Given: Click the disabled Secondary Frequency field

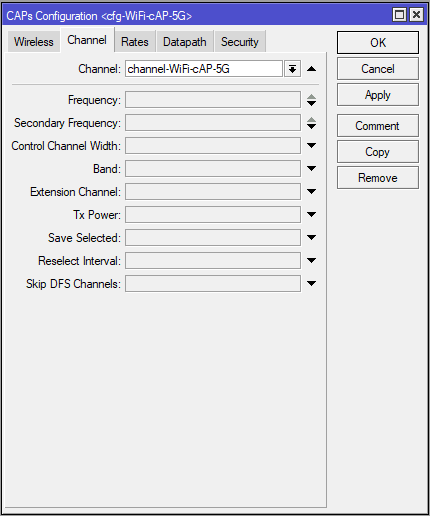Looking at the screenshot, I should click(213, 123).
